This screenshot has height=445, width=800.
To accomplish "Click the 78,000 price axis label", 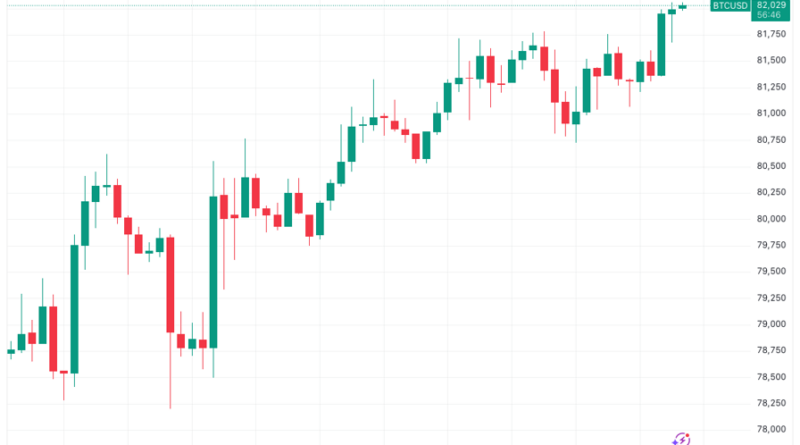I will [771, 429].
